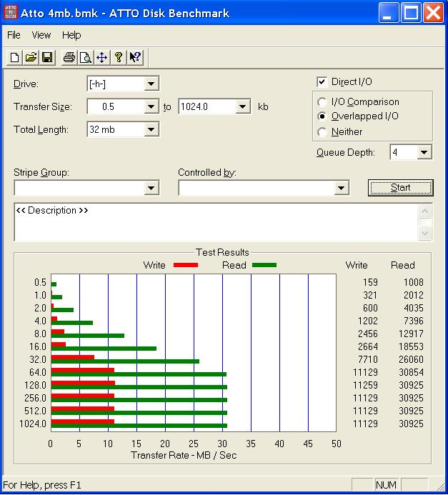Click the four-arrow move icon in toolbar

click(x=102, y=57)
